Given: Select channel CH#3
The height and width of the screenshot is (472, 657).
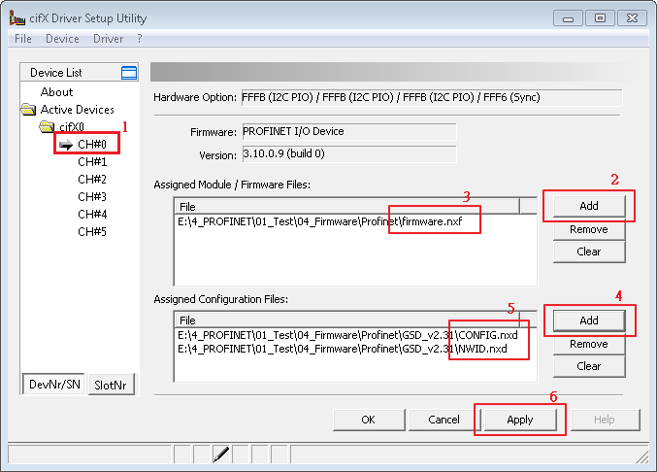Looking at the screenshot, I should point(92,197).
